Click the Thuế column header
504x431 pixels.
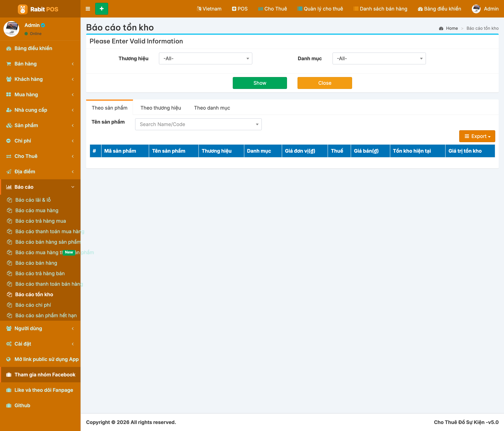(339, 151)
